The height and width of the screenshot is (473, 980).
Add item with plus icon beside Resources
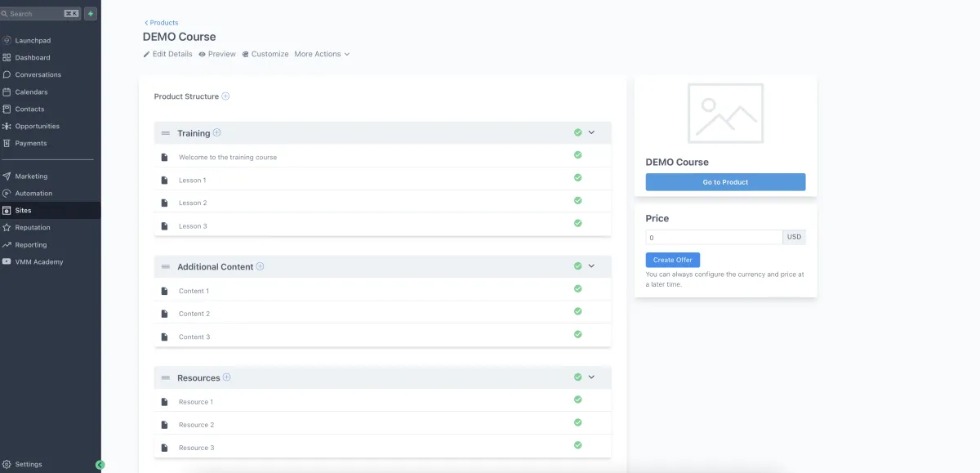(227, 377)
